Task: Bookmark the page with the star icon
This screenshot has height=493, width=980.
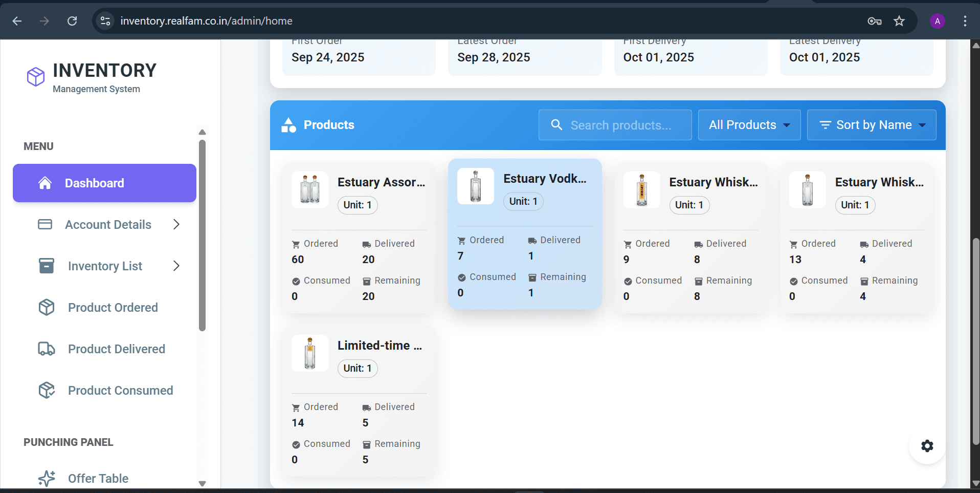Action: pos(899,21)
